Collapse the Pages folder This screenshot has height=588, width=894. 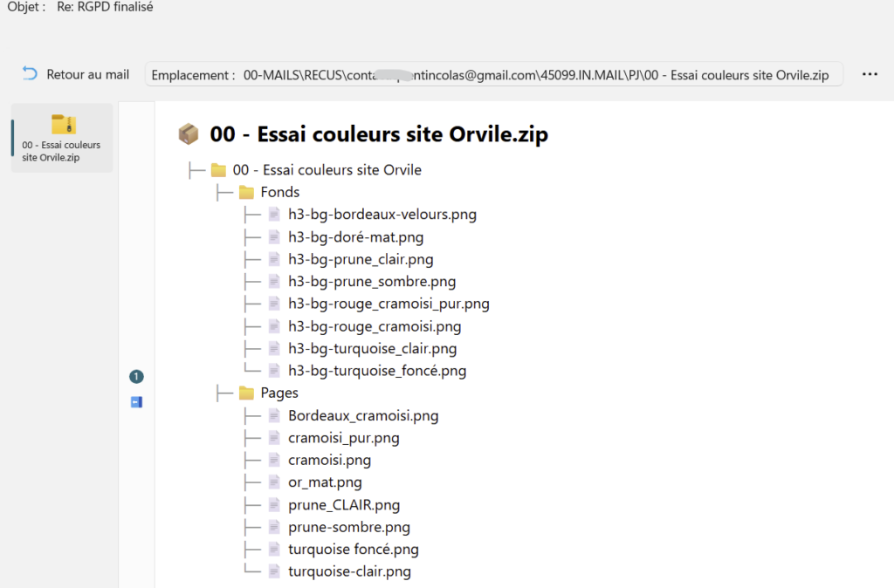click(246, 393)
